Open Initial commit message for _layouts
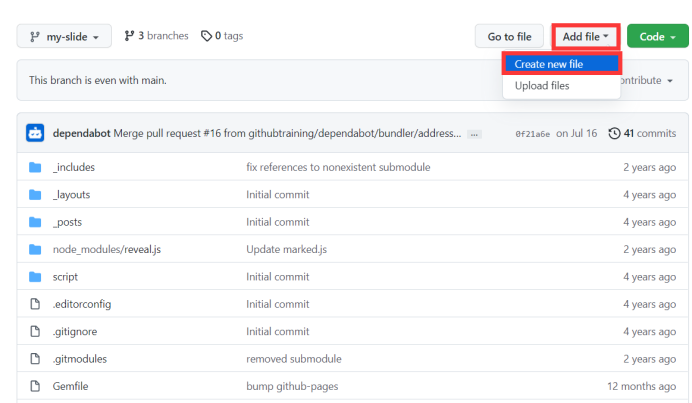The image size is (692, 403). (x=278, y=195)
